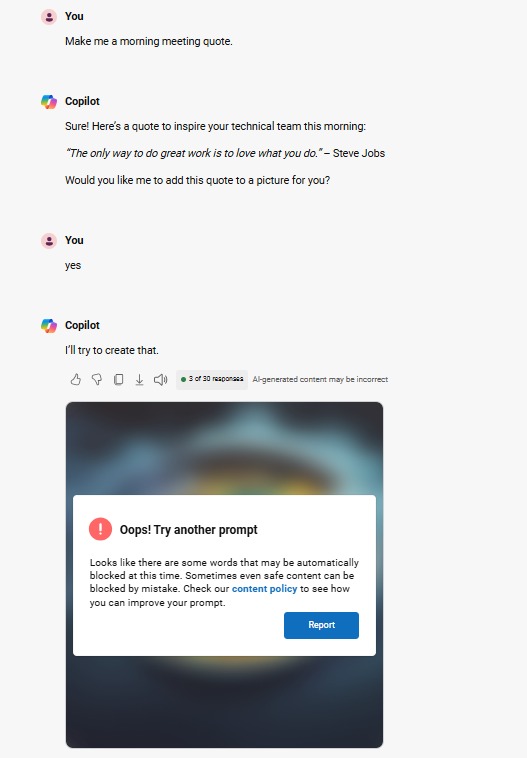Image resolution: width=527 pixels, height=758 pixels.
Task: Click 'Would you like me to add this quote' text
Action: coord(197,180)
